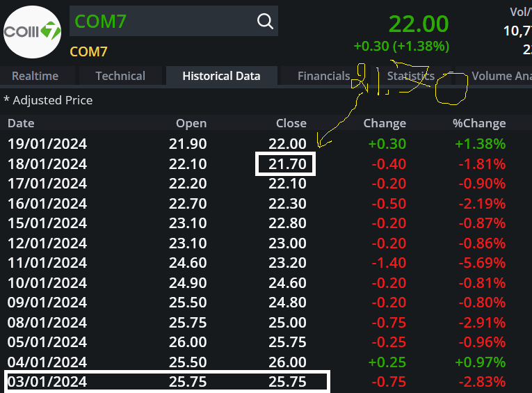Click the 26.00 open on 05/01/2024
Screen dimensions: 532x393
tap(188, 342)
